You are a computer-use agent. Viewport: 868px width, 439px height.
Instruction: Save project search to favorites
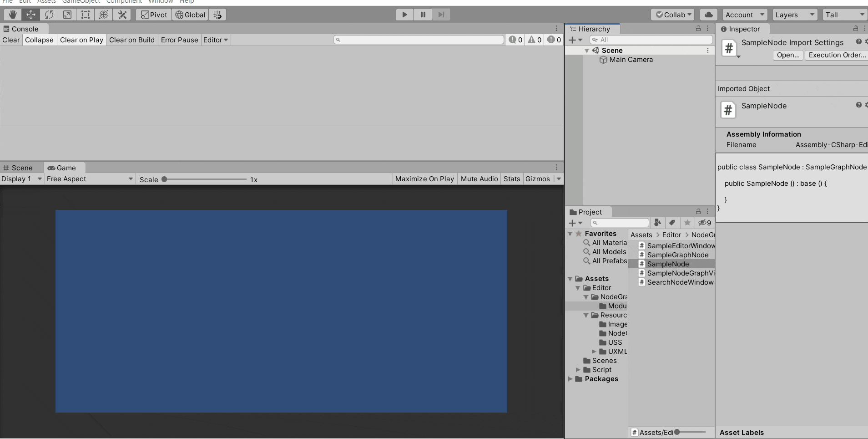coord(687,223)
